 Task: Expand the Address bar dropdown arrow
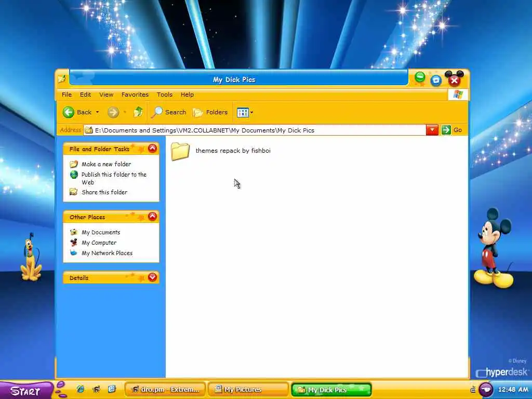coord(432,130)
